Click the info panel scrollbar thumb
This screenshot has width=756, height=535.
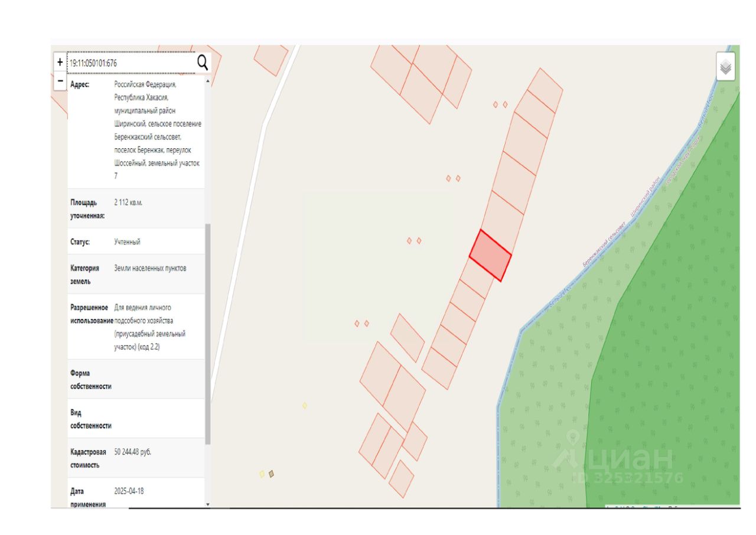(x=207, y=334)
